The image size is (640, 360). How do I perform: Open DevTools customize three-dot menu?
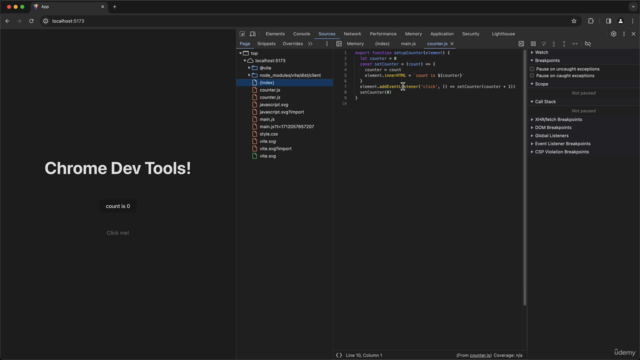pos(624,34)
